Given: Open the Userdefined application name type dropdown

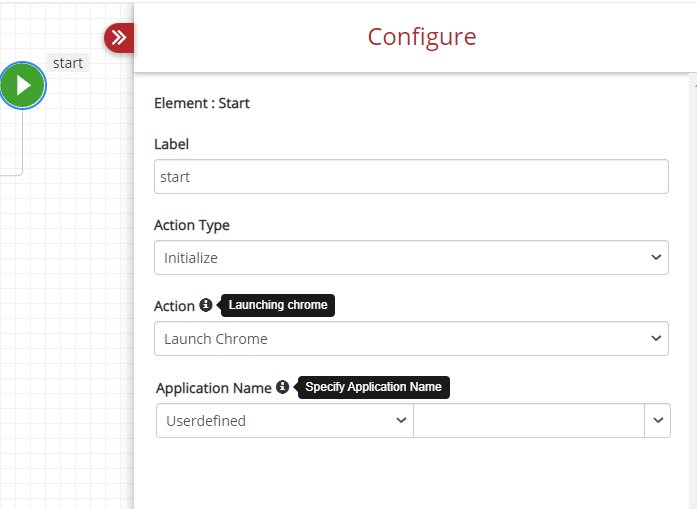Looking at the screenshot, I should (285, 421).
